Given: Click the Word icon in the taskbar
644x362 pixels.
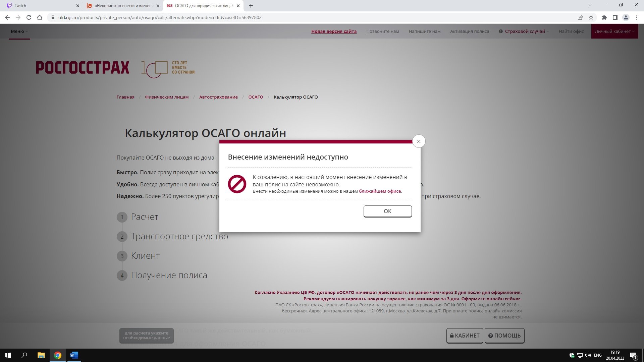Looking at the screenshot, I should tap(74, 355).
